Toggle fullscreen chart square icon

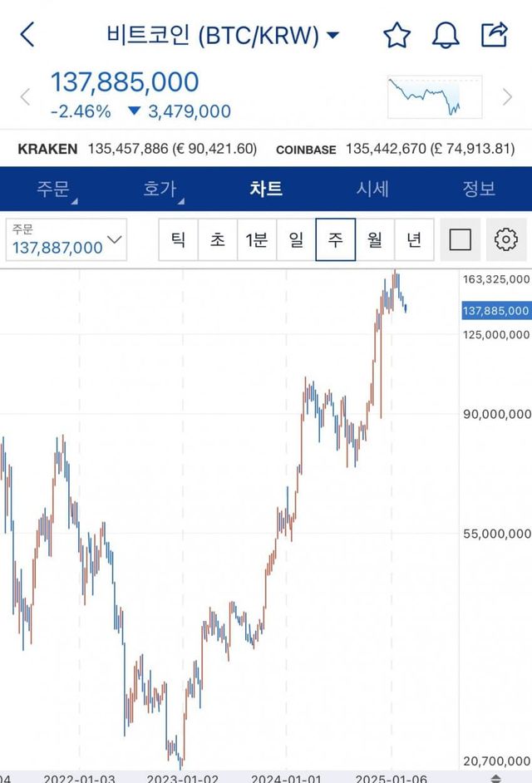[460, 240]
